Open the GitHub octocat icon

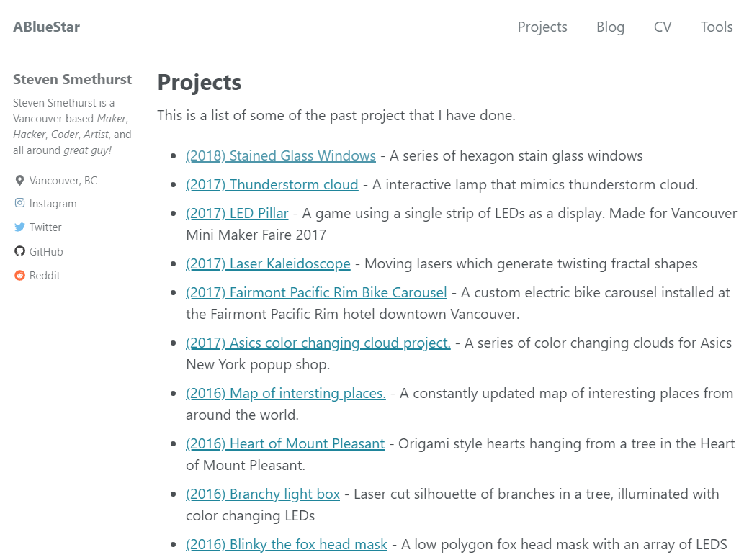tap(19, 250)
